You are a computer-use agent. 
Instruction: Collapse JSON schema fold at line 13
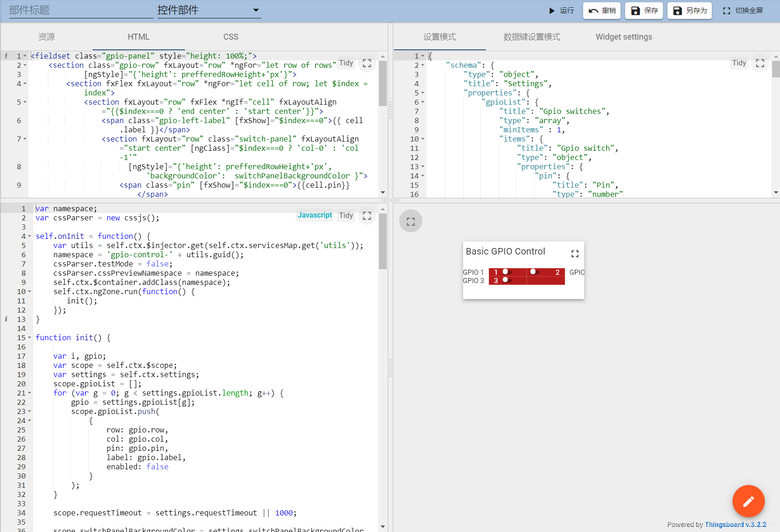tap(423, 166)
